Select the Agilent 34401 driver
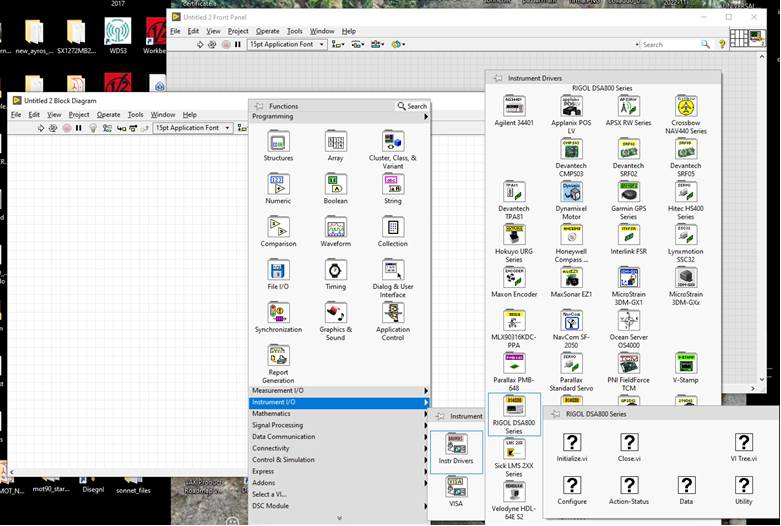Screen dimensions: 781x526 [514, 106]
